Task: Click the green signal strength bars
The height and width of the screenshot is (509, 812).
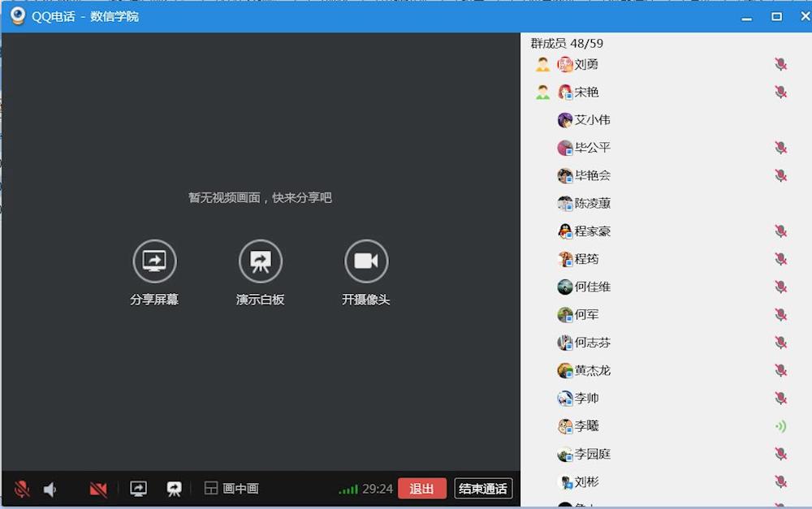Action: pos(348,489)
